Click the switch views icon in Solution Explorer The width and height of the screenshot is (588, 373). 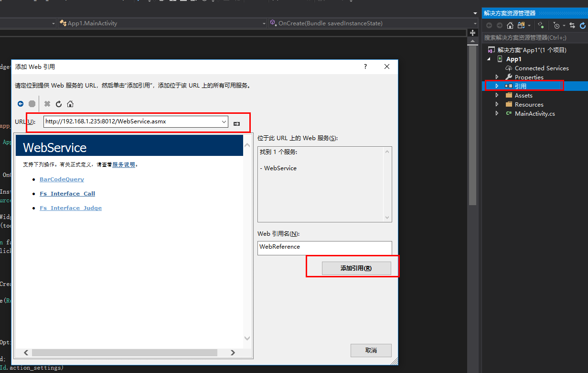521,25
